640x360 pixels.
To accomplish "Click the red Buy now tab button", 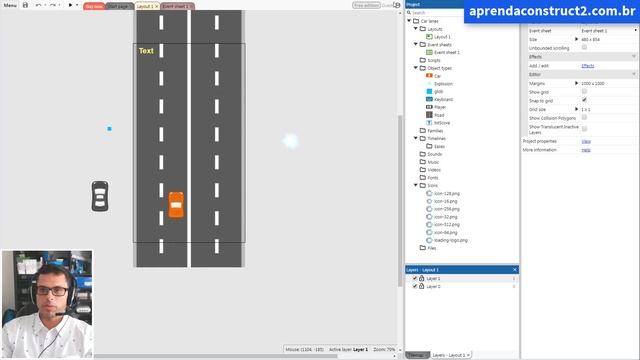I will [x=94, y=7].
